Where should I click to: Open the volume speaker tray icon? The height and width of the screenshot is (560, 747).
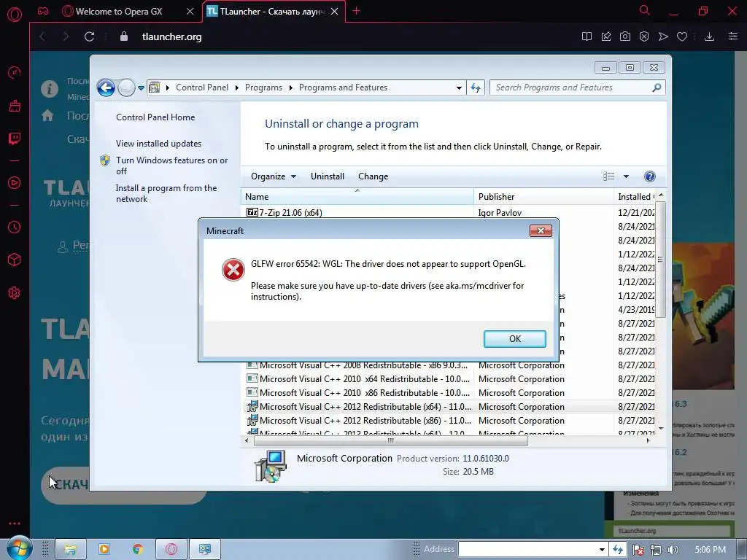(x=673, y=550)
